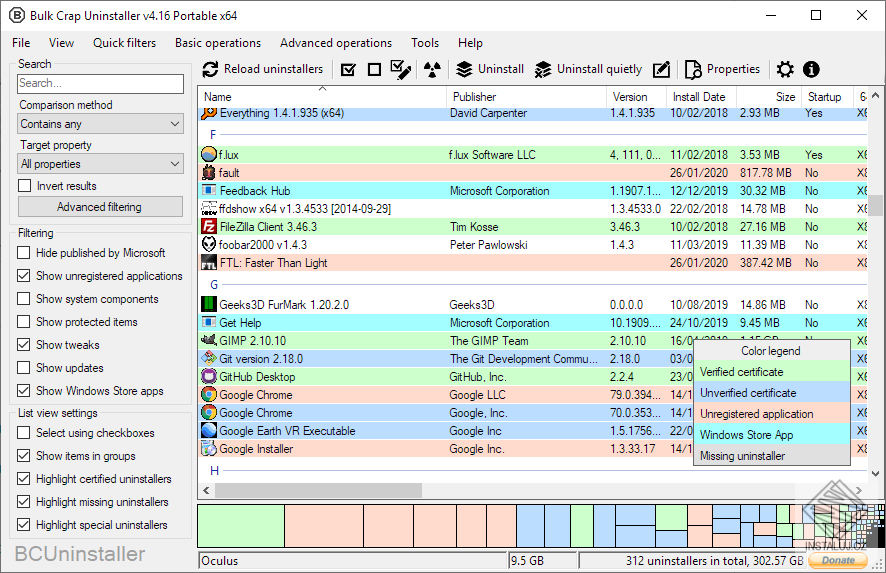886x573 pixels.
Task: Enable Show system components
Action: [x=24, y=298]
